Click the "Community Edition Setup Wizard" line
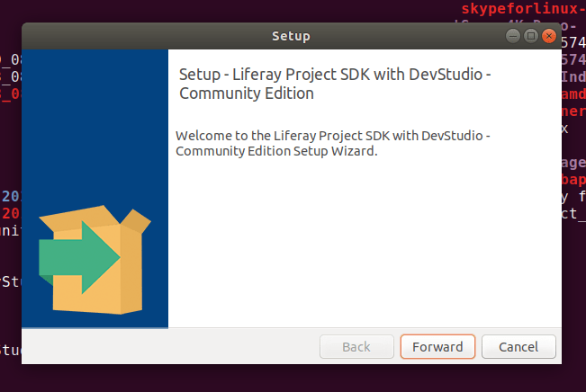The width and height of the screenshot is (586, 392). click(x=276, y=151)
